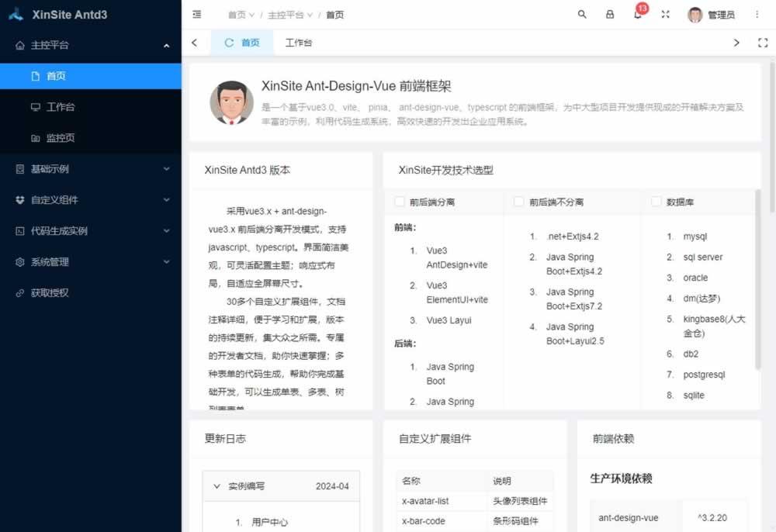The height and width of the screenshot is (532, 776).
Task: Open 获取授权 sidebar item
Action: (91, 292)
